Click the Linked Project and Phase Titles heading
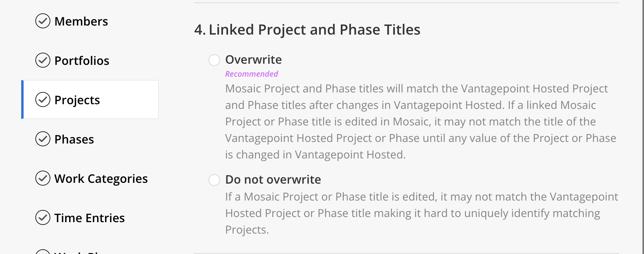This screenshot has width=644, height=254. click(x=307, y=30)
